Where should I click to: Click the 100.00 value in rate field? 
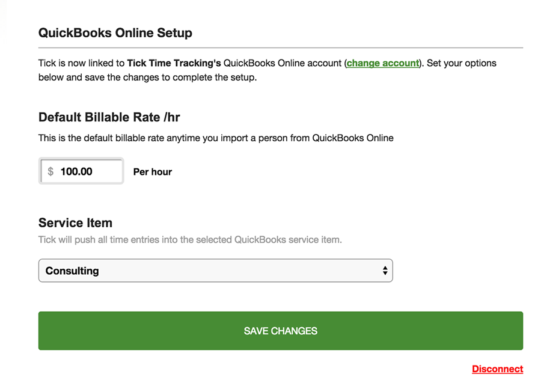(76, 171)
